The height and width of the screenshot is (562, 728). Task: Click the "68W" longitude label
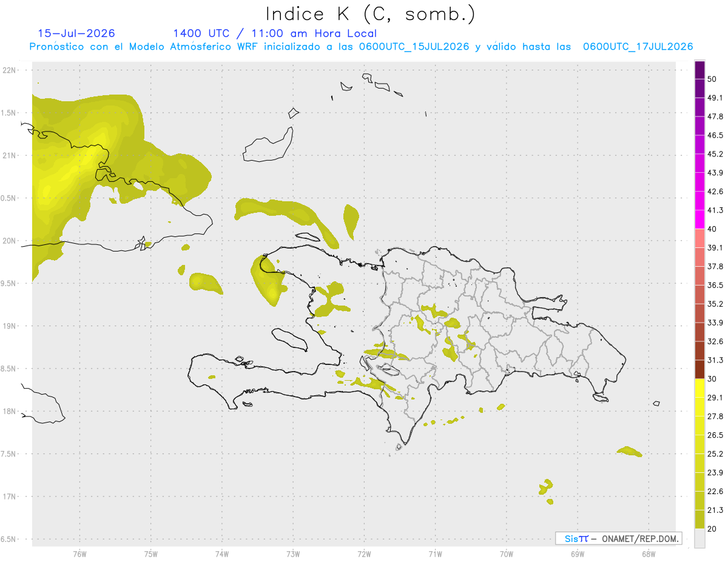coord(649,554)
